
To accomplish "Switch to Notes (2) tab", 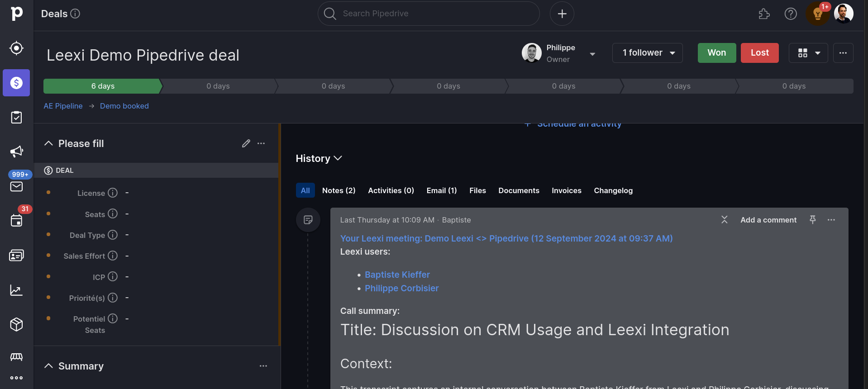I will pyautogui.click(x=339, y=190).
